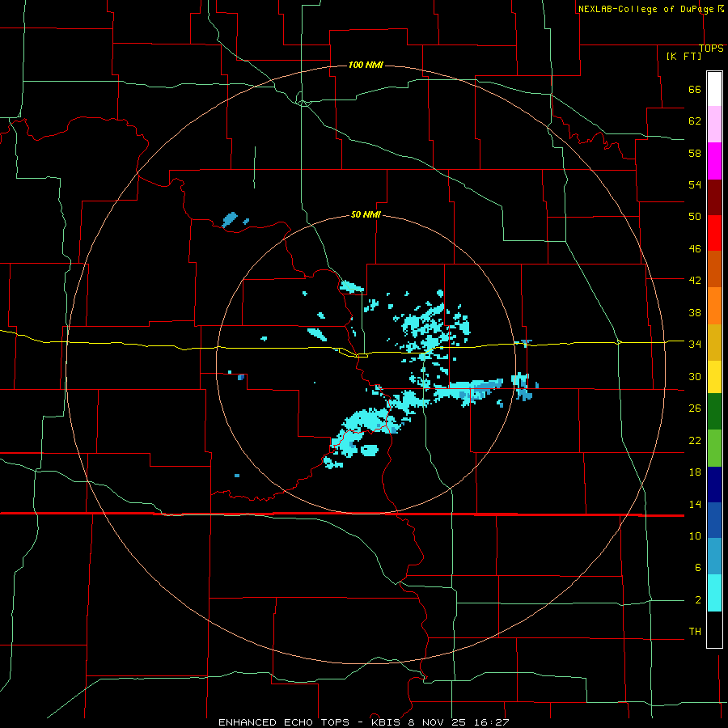Click the legend value 10
Image resolution: width=728 pixels, height=728 pixels.
pyautogui.click(x=695, y=535)
